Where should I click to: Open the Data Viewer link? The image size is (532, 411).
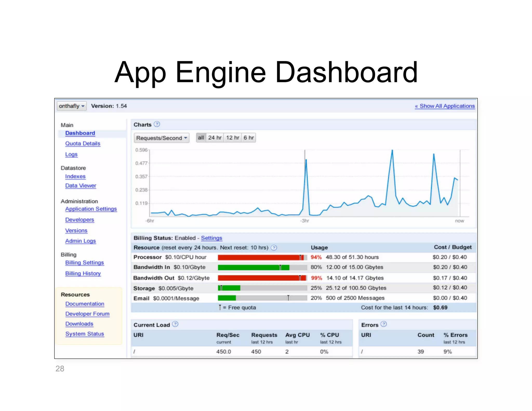coord(81,185)
